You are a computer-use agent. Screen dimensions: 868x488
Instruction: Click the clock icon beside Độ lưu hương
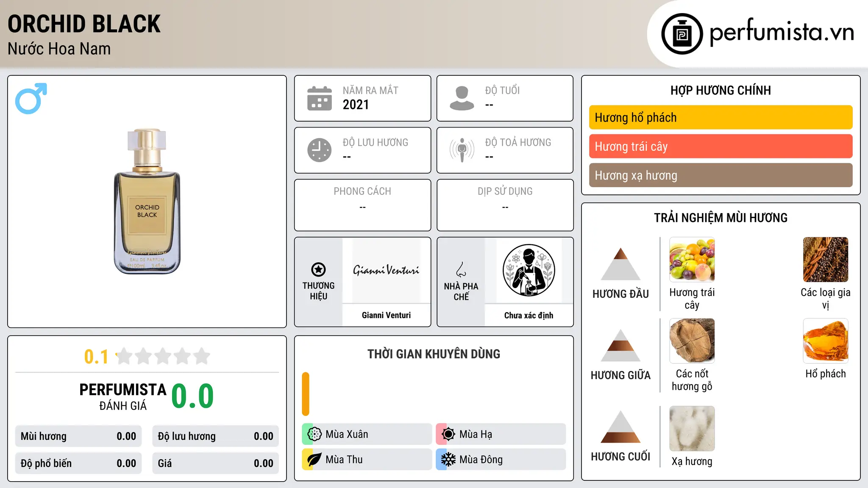pos(320,150)
